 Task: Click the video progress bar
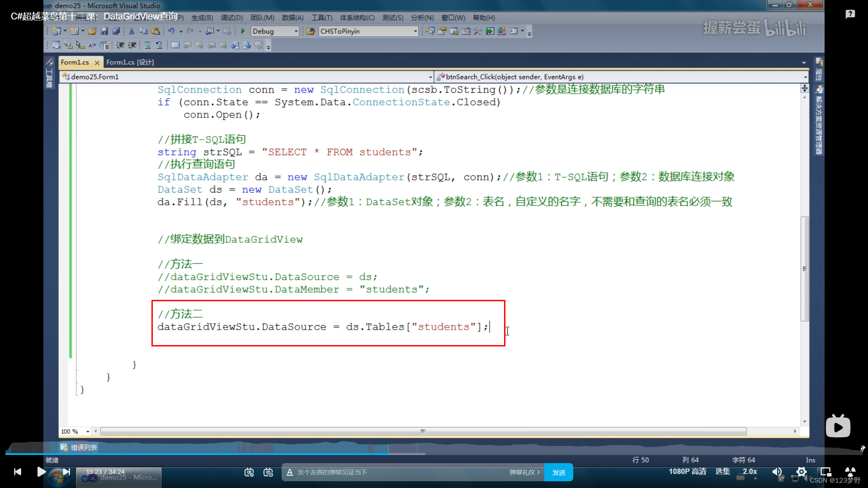[x=434, y=453]
